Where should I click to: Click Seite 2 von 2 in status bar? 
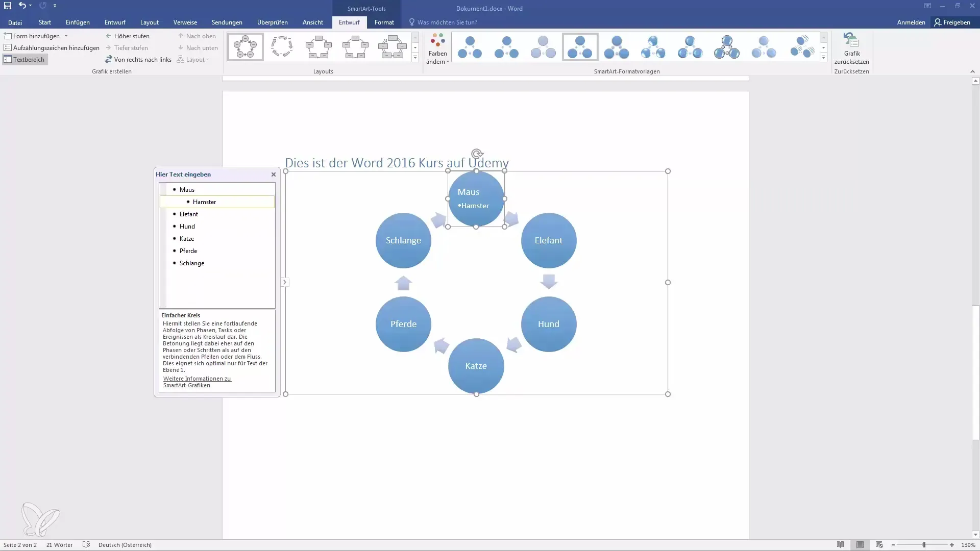pyautogui.click(x=20, y=545)
